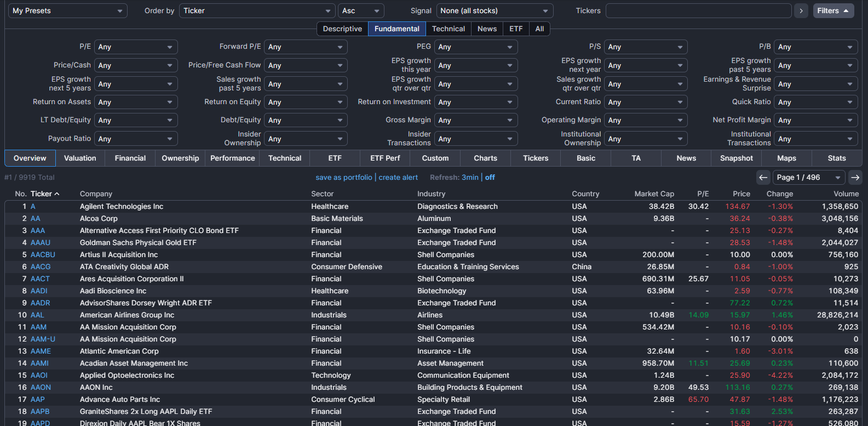Sort by Market Cap column header
This screenshot has height=426, width=868.
point(654,194)
